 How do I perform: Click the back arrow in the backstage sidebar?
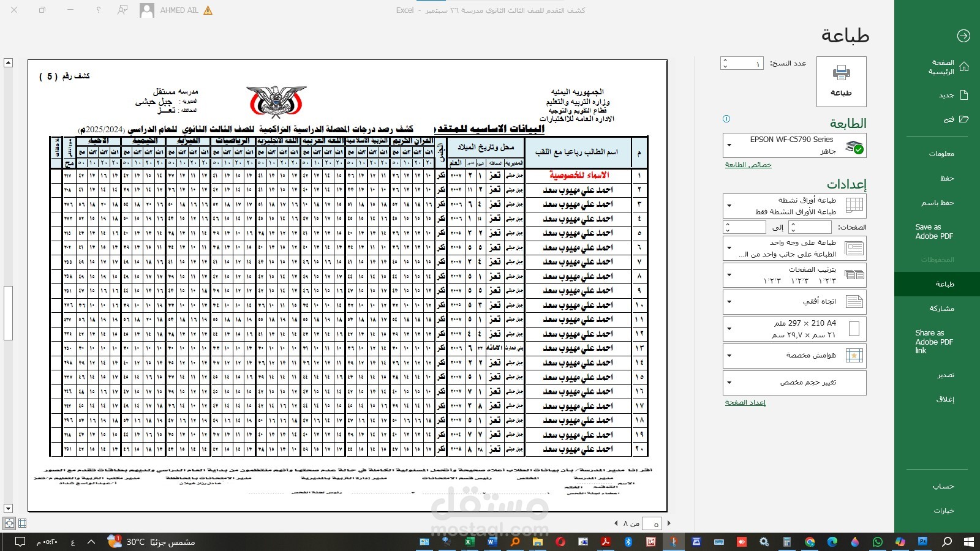963,36
